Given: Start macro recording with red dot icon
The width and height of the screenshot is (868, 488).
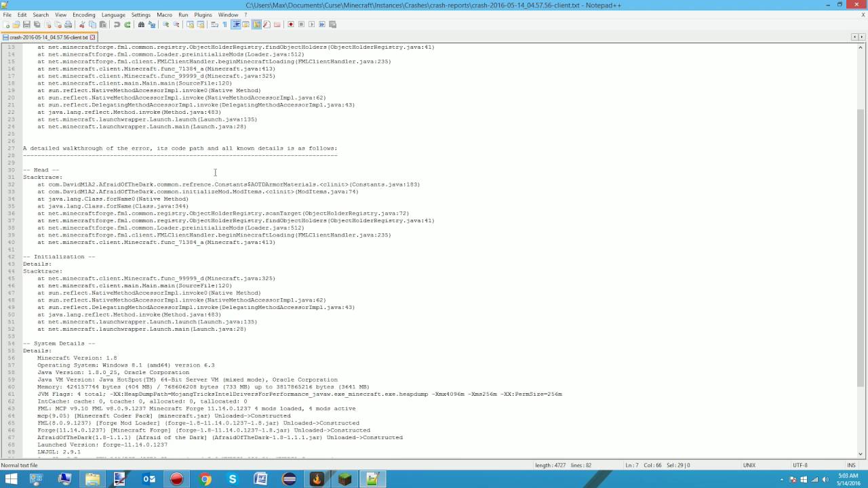Looking at the screenshot, I should (x=291, y=24).
